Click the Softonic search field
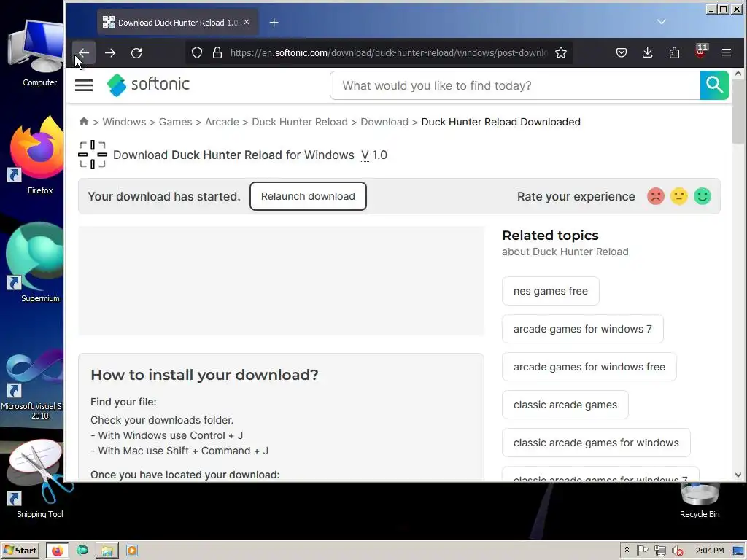Image resolution: width=747 pixels, height=560 pixels. [515, 86]
